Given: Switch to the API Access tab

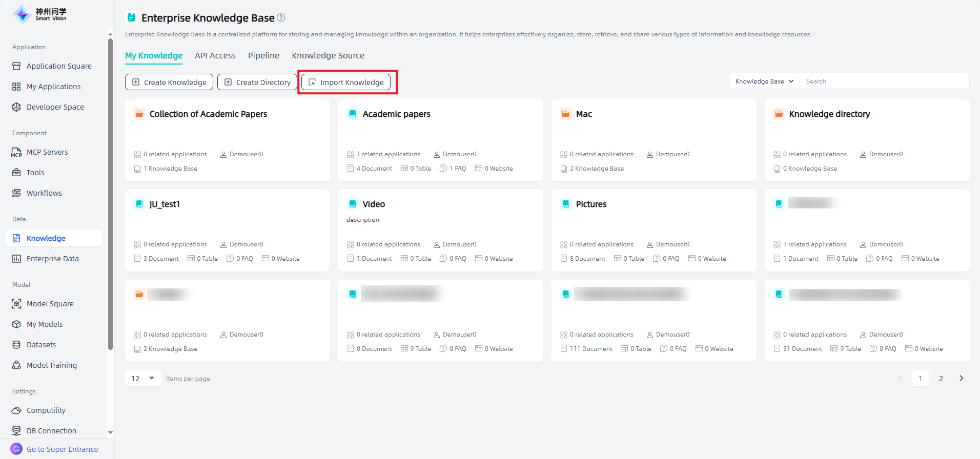Looking at the screenshot, I should pos(215,55).
